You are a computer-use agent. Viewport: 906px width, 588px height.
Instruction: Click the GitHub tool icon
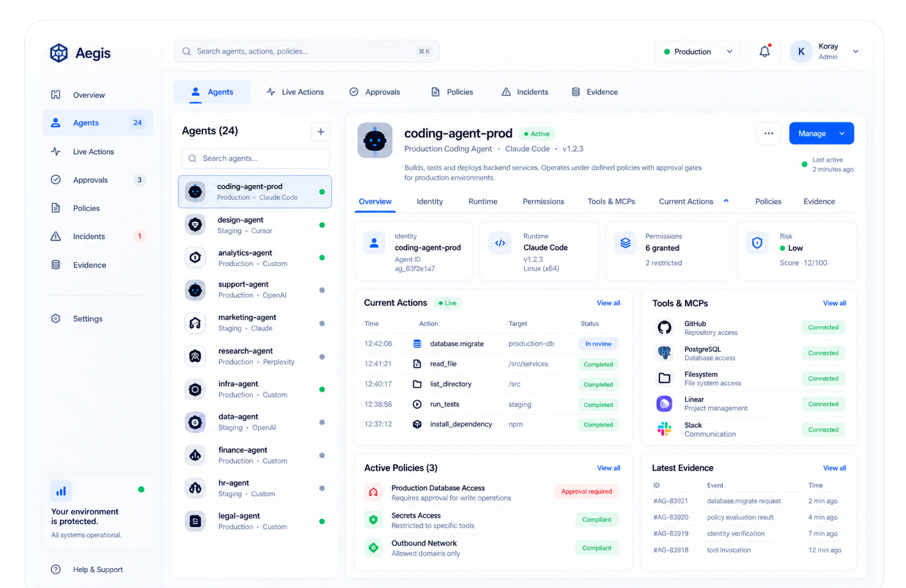pos(664,327)
